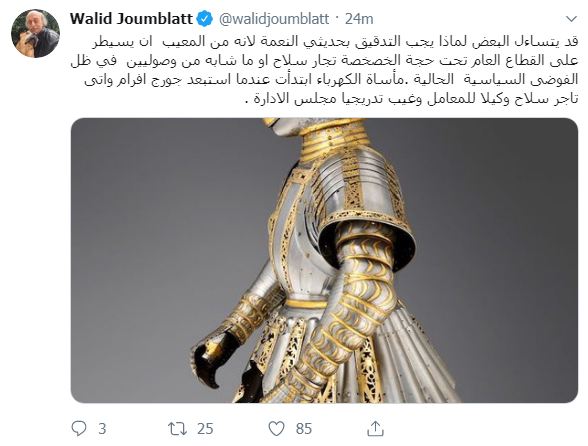Viewport: 588px width, 446px height.
Task: Click the like count 85
Action: pos(303,428)
